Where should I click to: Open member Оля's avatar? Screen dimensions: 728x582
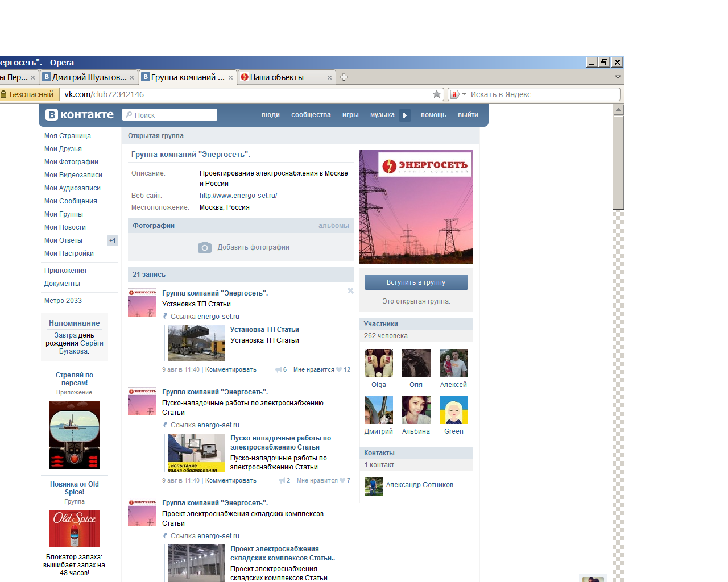[x=416, y=363]
